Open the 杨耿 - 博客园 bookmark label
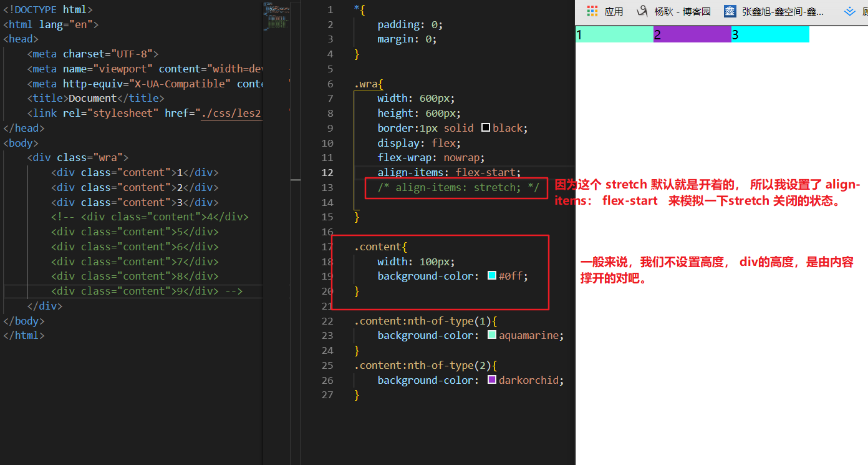868x465 pixels. pyautogui.click(x=682, y=11)
